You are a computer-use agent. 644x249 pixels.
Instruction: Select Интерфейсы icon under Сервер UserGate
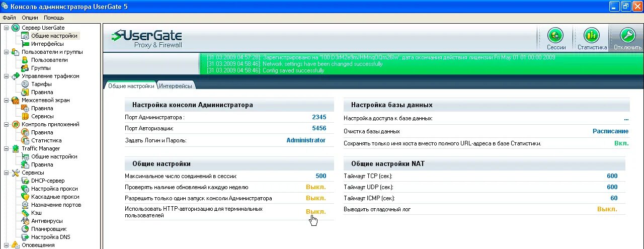[25, 44]
